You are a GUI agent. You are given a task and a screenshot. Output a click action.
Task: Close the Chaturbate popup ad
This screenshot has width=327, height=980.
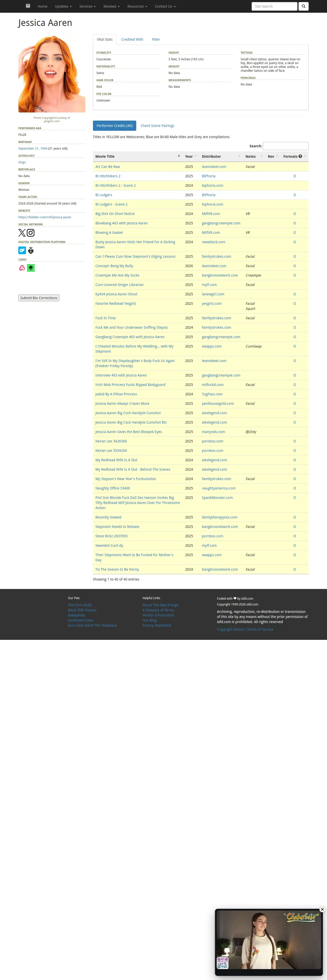pos(322,909)
